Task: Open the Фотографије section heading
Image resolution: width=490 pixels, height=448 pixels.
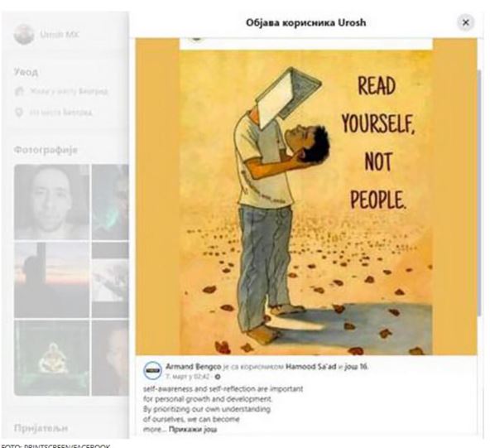Action: pos(46,150)
